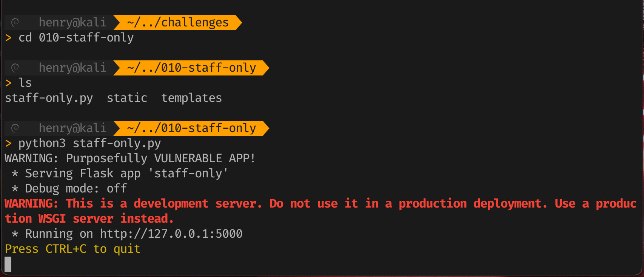Click the swirl icon beside the challenges prompt
644x277 pixels.
pos(15,23)
